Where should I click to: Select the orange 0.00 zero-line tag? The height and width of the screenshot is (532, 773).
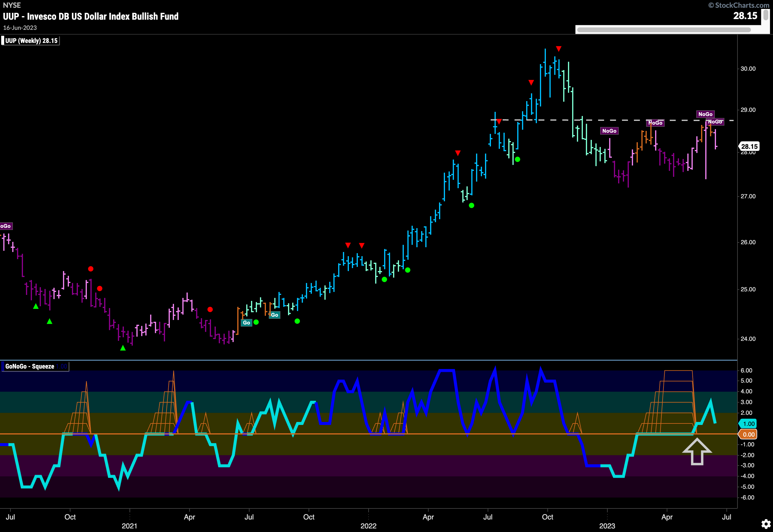748,434
